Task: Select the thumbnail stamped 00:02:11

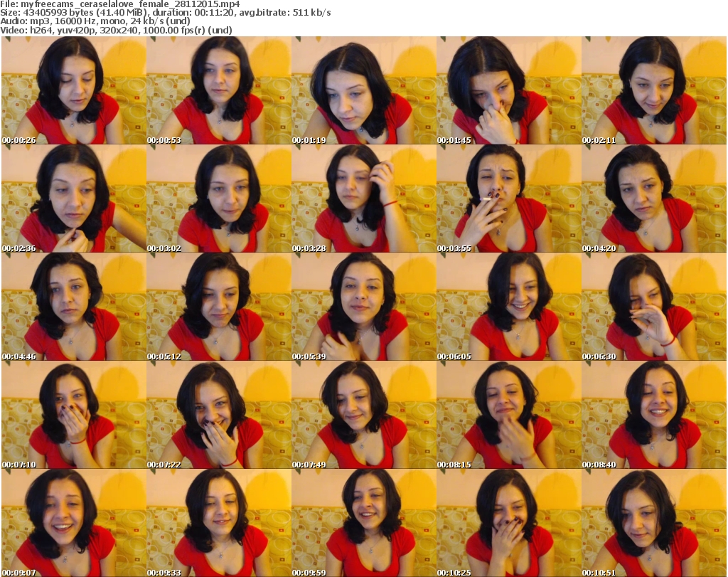Action: click(654, 90)
